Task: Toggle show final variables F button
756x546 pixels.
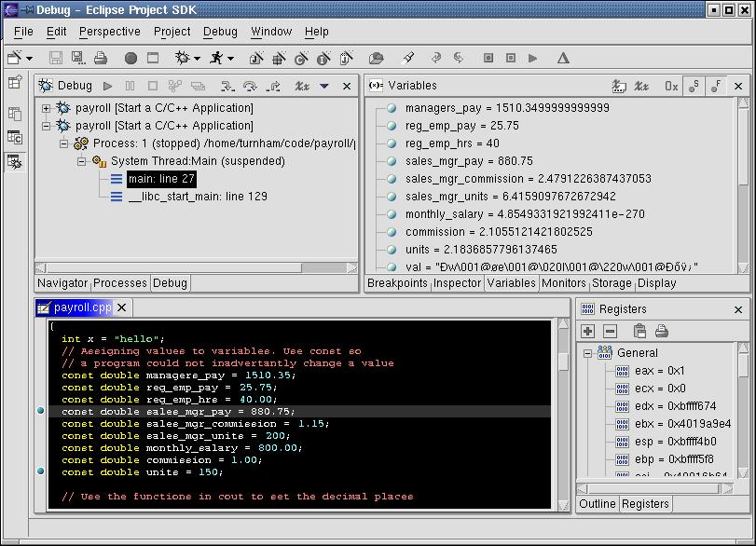Action: coord(716,86)
